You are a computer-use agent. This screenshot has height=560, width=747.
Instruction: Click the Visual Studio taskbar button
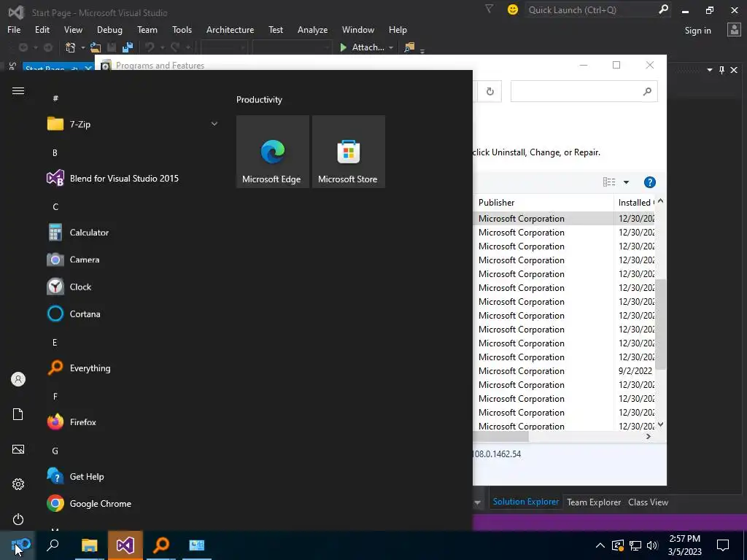point(125,545)
